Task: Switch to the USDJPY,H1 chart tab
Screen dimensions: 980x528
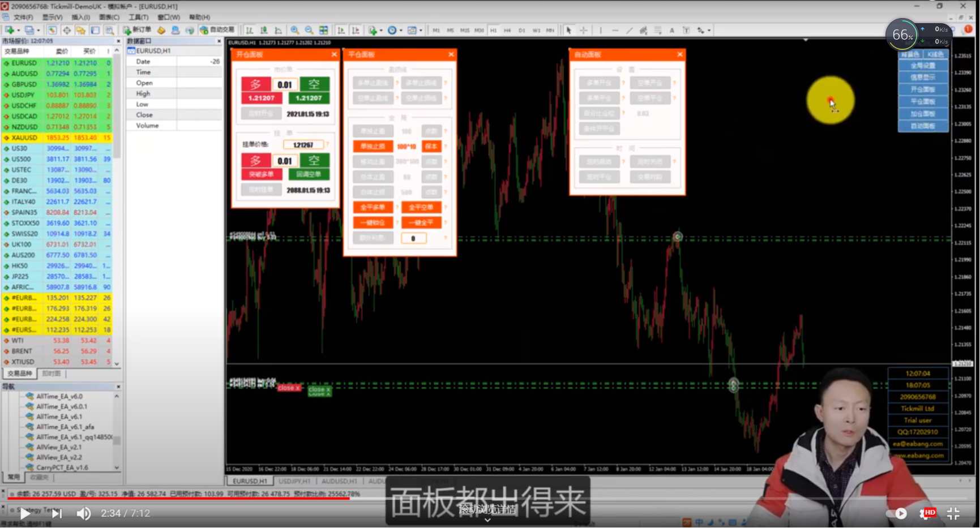Action: pyautogui.click(x=294, y=481)
